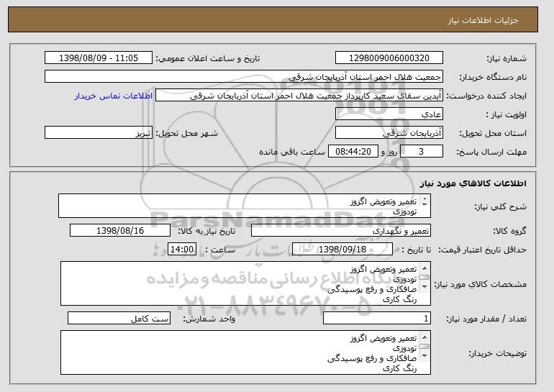This screenshot has width=554, height=392.
Task: Click the goods specifications text area
Action: pyautogui.click(x=245, y=283)
